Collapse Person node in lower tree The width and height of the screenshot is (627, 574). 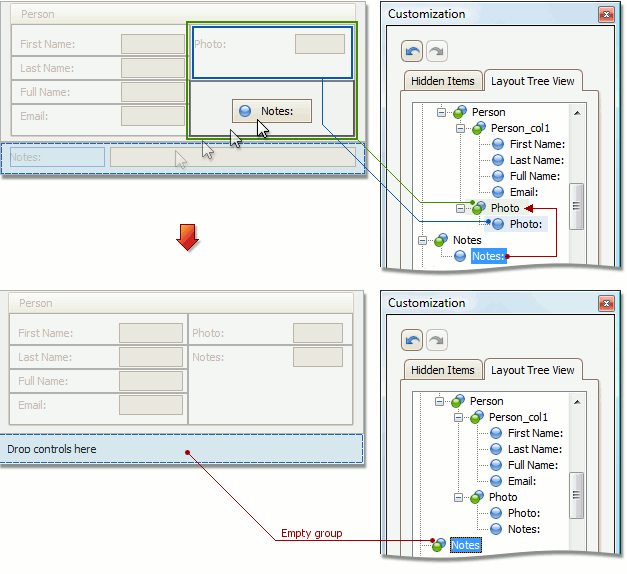(439, 401)
